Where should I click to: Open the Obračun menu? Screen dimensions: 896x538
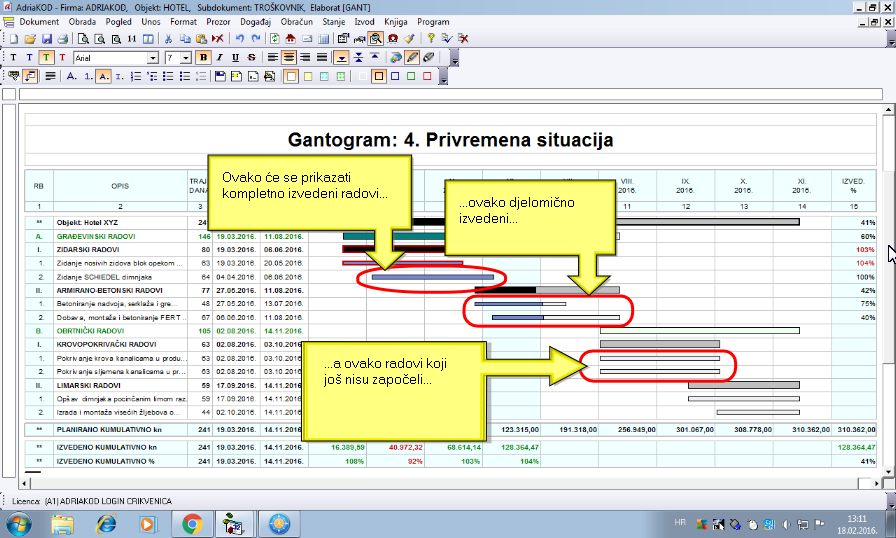tap(297, 22)
